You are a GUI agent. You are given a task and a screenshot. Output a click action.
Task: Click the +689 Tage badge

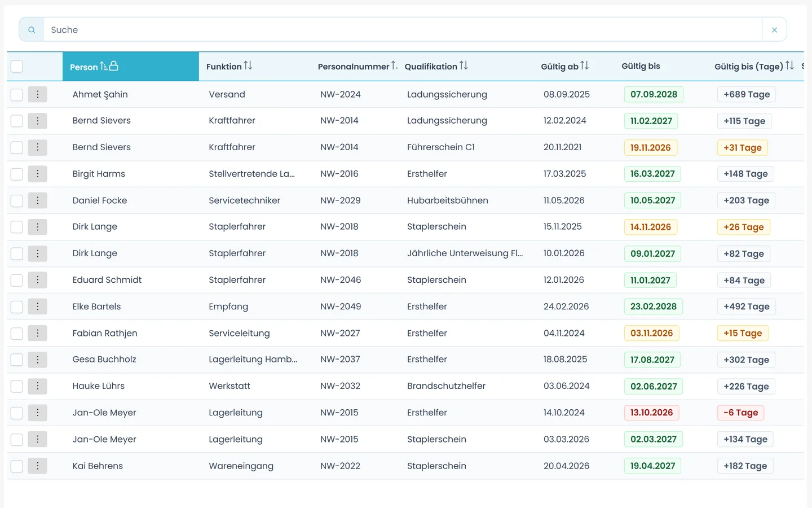pos(747,94)
